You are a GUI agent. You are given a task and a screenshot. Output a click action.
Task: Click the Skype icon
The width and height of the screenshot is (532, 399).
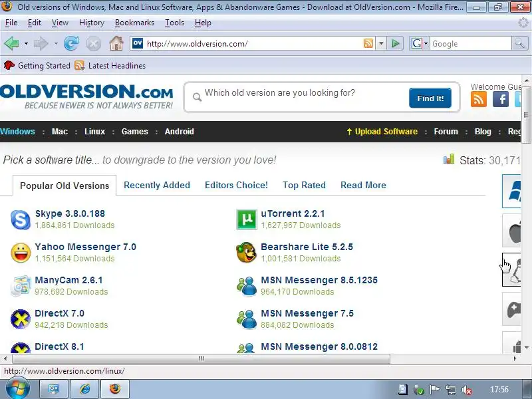pyautogui.click(x=21, y=219)
